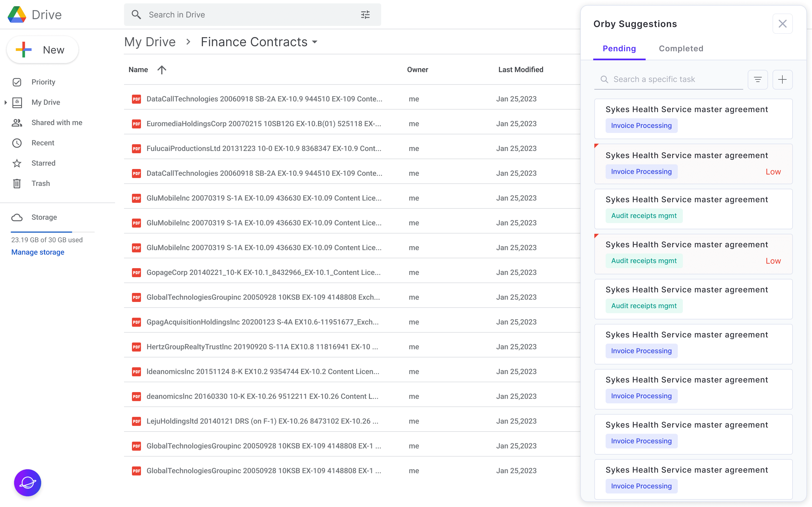Click the Orby planet assistant button
This screenshot has height=507, width=812.
(x=28, y=482)
